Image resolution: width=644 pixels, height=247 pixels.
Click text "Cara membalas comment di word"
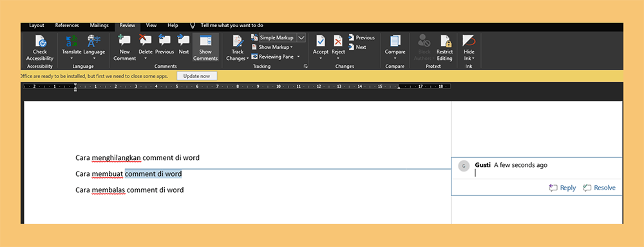pos(129,190)
